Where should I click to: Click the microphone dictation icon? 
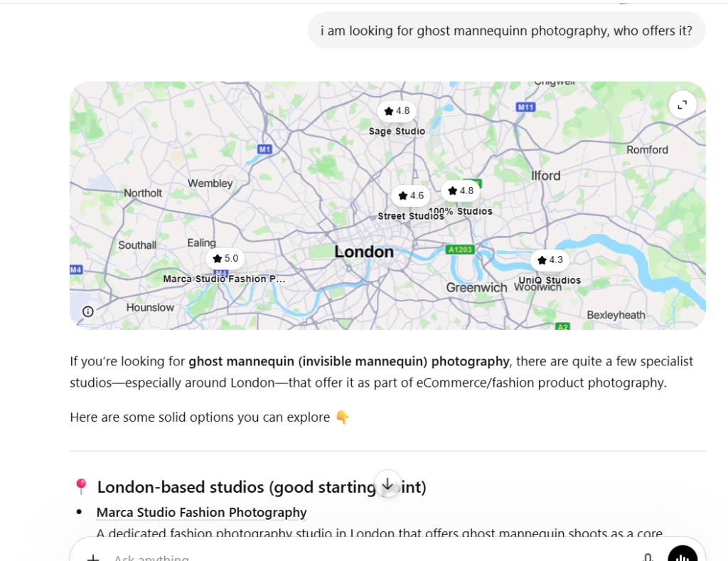click(x=648, y=557)
